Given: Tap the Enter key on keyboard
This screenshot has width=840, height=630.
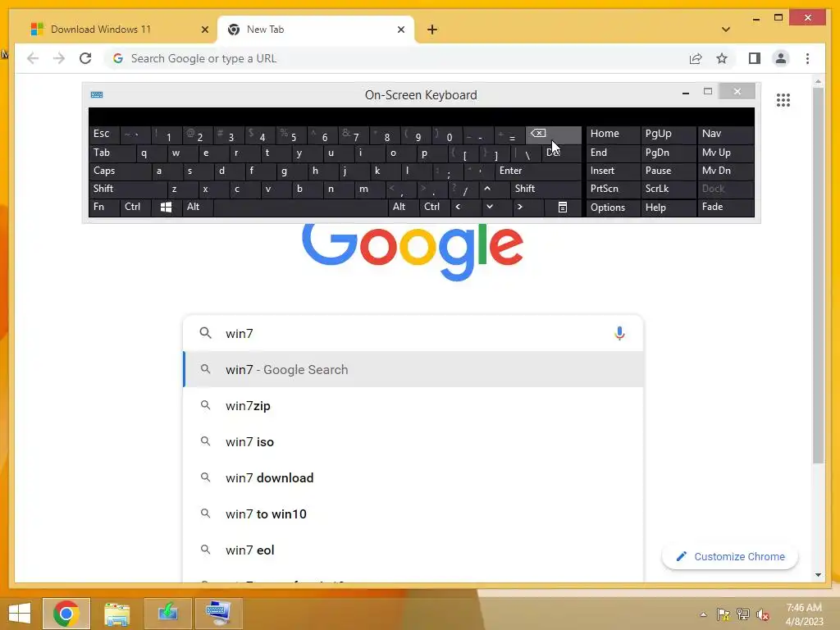Looking at the screenshot, I should 538,171.
